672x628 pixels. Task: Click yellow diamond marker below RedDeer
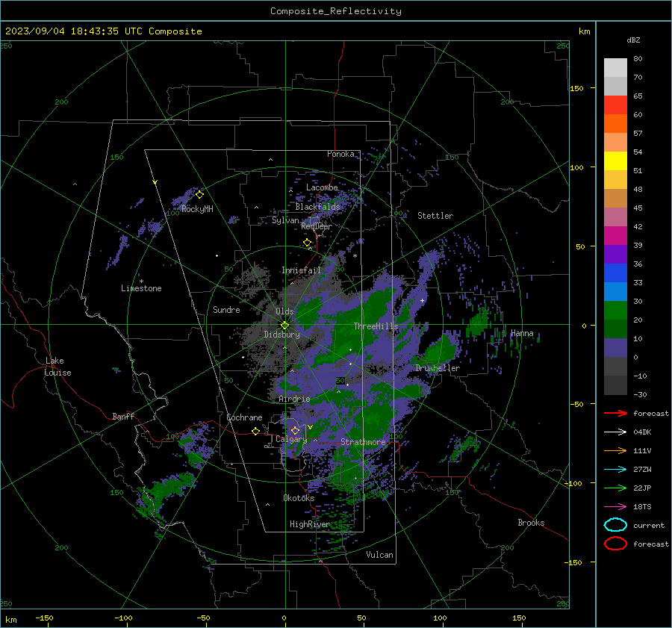click(307, 243)
